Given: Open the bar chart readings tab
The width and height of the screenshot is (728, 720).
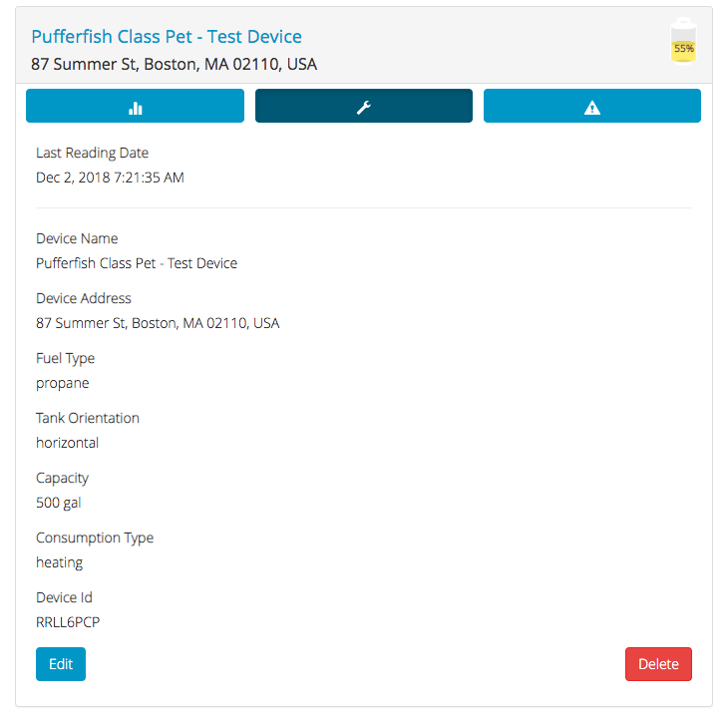Looking at the screenshot, I should pos(135,106).
